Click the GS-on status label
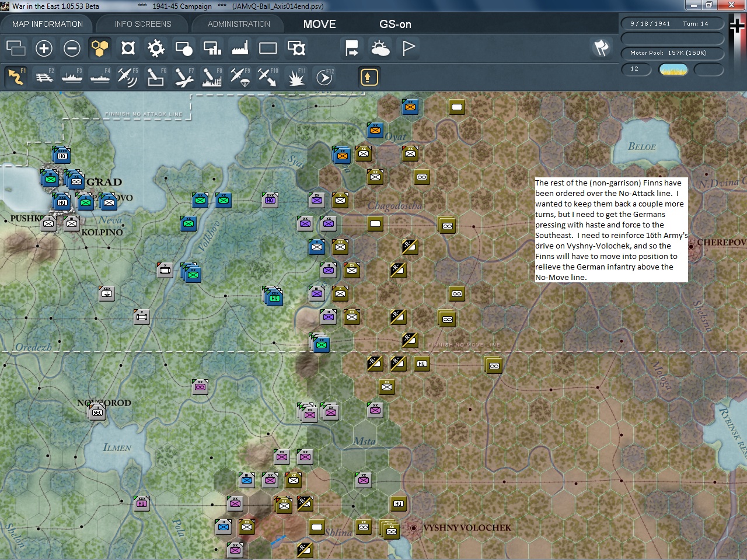 395,24
